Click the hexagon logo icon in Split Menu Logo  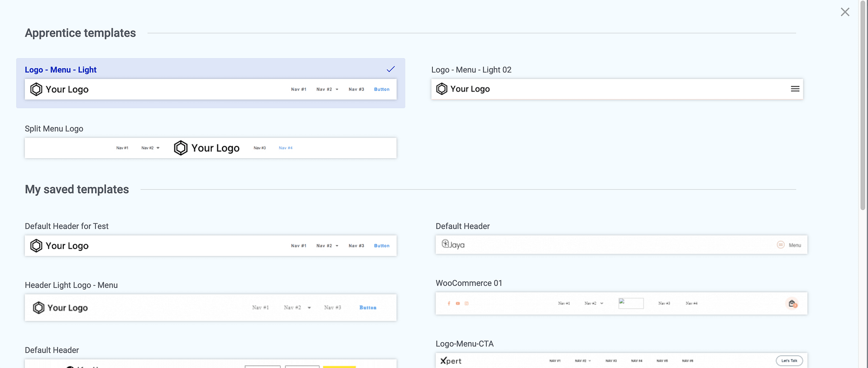181,148
